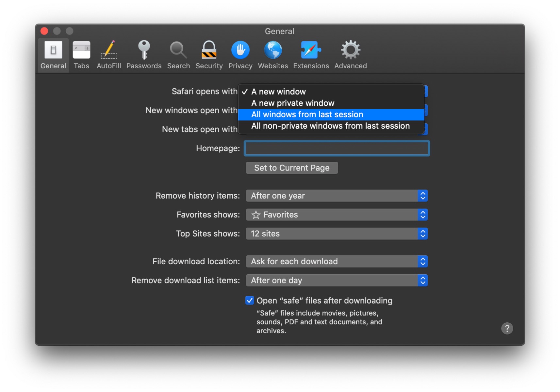This screenshot has width=560, height=392.
Task: Uncheck Open "safe" files after downloading
Action: [x=250, y=300]
